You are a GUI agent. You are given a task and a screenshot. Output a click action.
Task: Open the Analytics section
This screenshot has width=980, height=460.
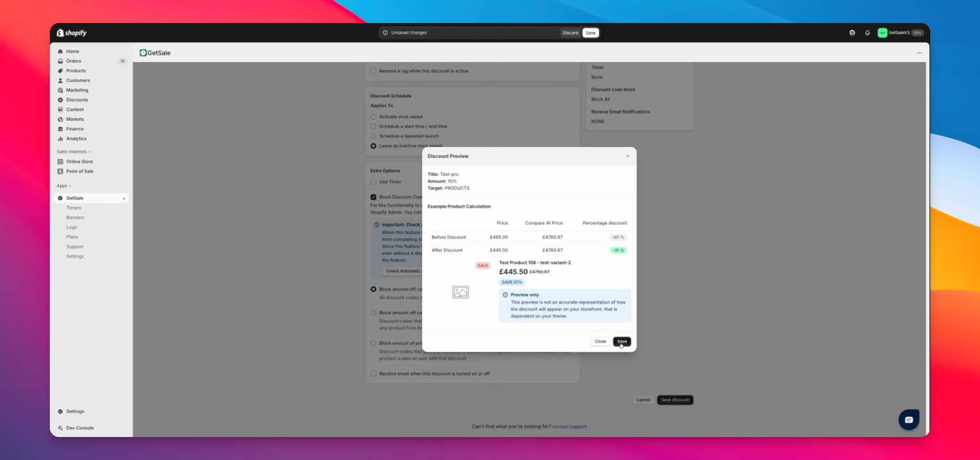[x=76, y=139]
